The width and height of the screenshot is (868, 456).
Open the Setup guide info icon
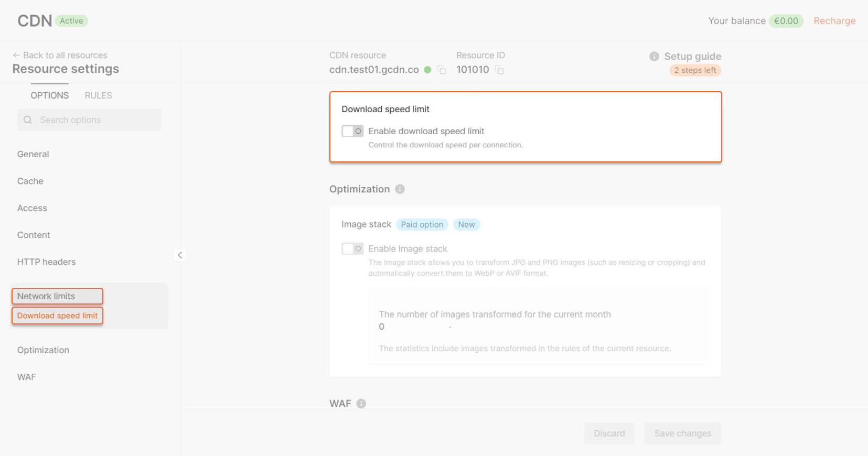[654, 56]
